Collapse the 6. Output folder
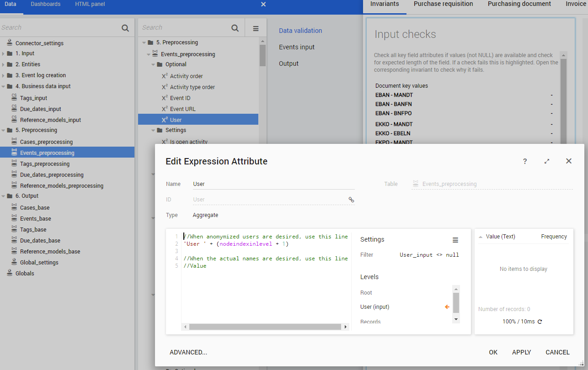588x370 pixels. pos(4,196)
